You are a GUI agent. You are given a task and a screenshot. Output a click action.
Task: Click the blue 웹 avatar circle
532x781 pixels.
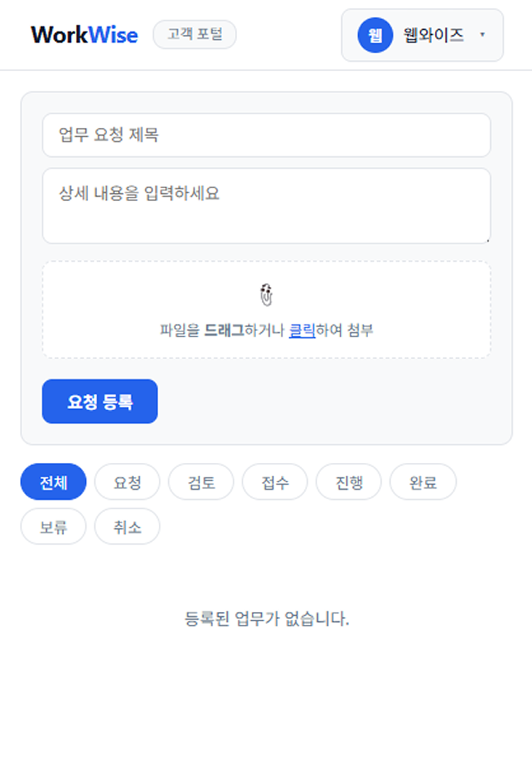click(x=375, y=35)
